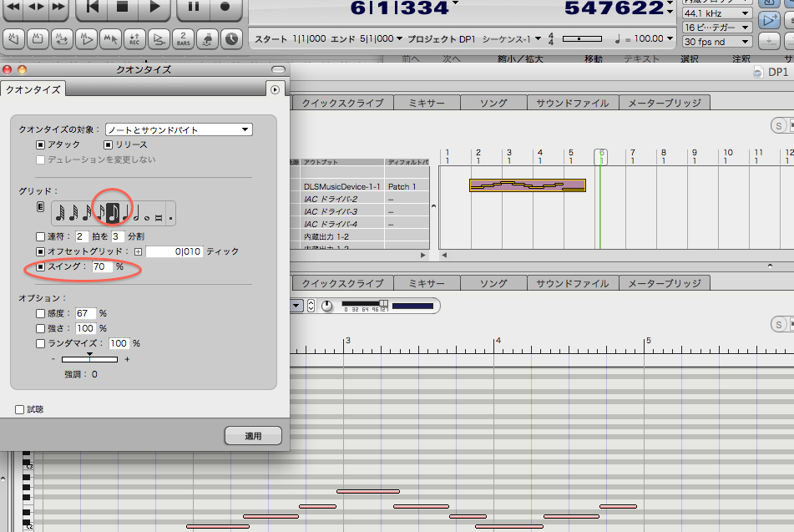
Task: Toggle the overdub record mode icon
Action: 159,39
